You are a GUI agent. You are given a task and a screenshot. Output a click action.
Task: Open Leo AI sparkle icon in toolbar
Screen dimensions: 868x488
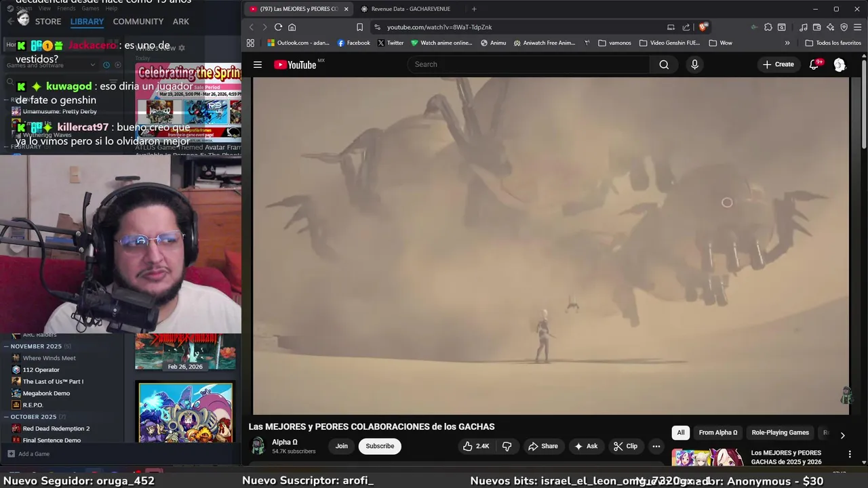click(x=831, y=27)
